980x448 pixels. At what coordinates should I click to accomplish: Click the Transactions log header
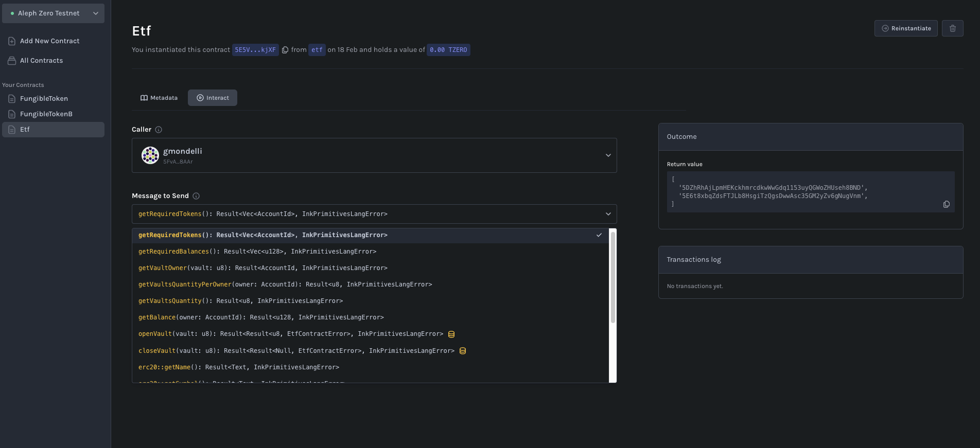pyautogui.click(x=811, y=260)
